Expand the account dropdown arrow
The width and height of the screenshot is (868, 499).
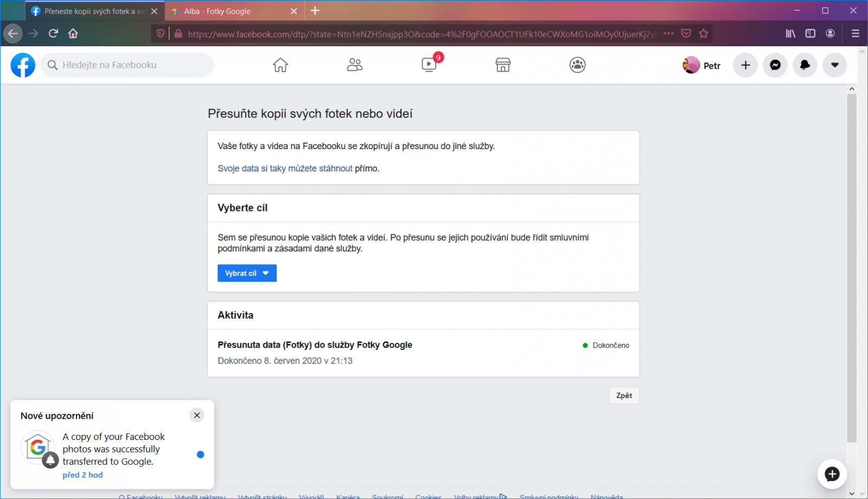click(x=834, y=65)
